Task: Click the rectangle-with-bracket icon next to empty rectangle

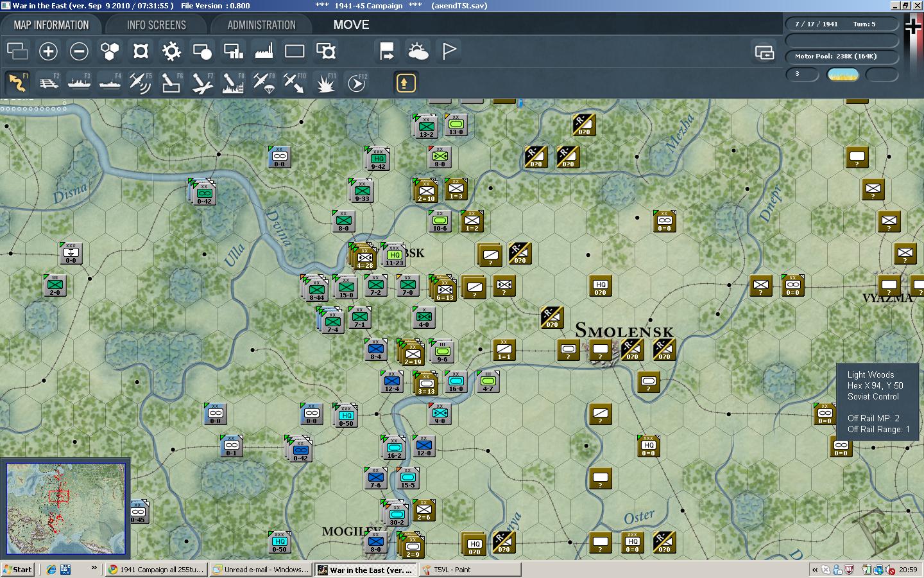Action: (x=325, y=51)
